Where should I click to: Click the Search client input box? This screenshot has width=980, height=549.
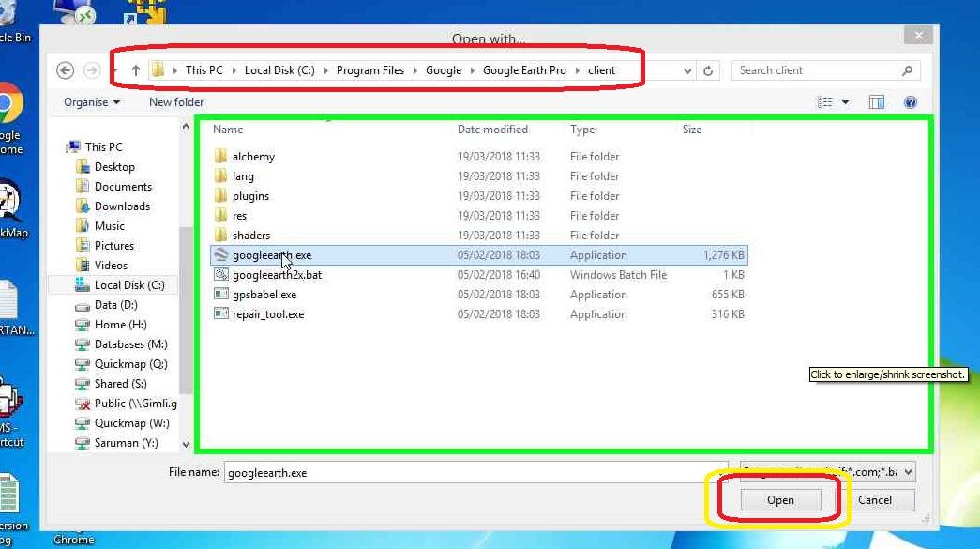click(x=816, y=70)
